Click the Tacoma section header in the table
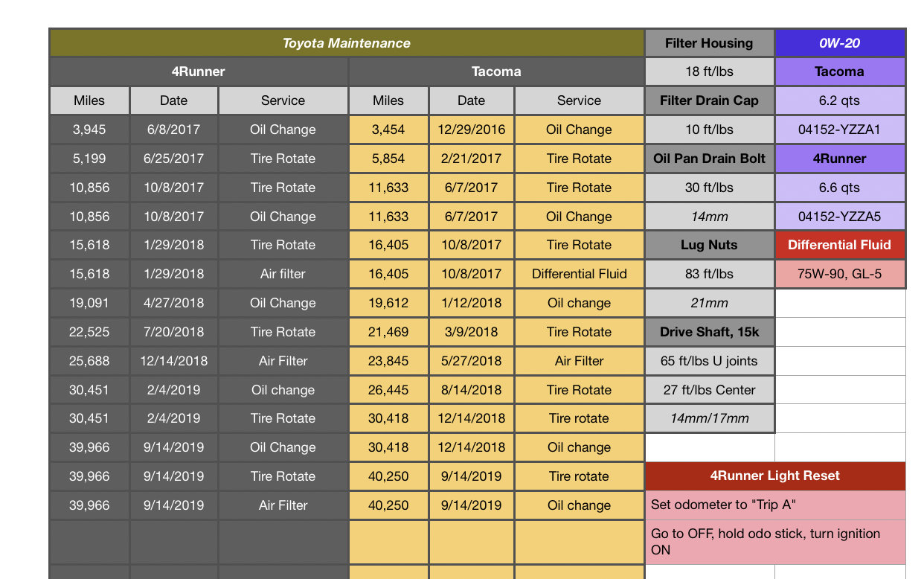924x579 pixels. point(496,72)
